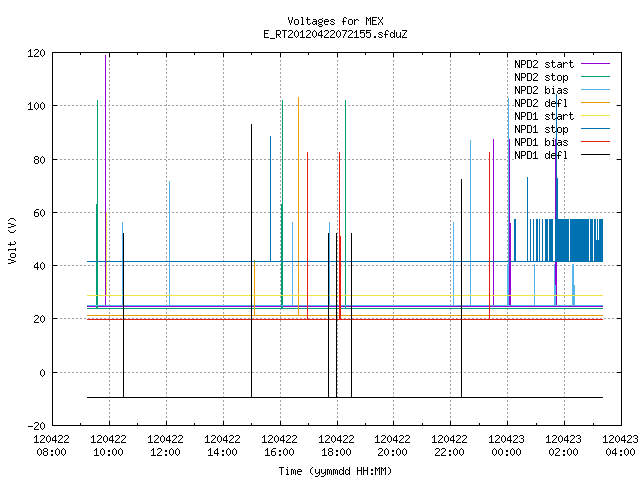Click the y-axis tick value 100
The height and width of the screenshot is (480, 640).
[36, 106]
